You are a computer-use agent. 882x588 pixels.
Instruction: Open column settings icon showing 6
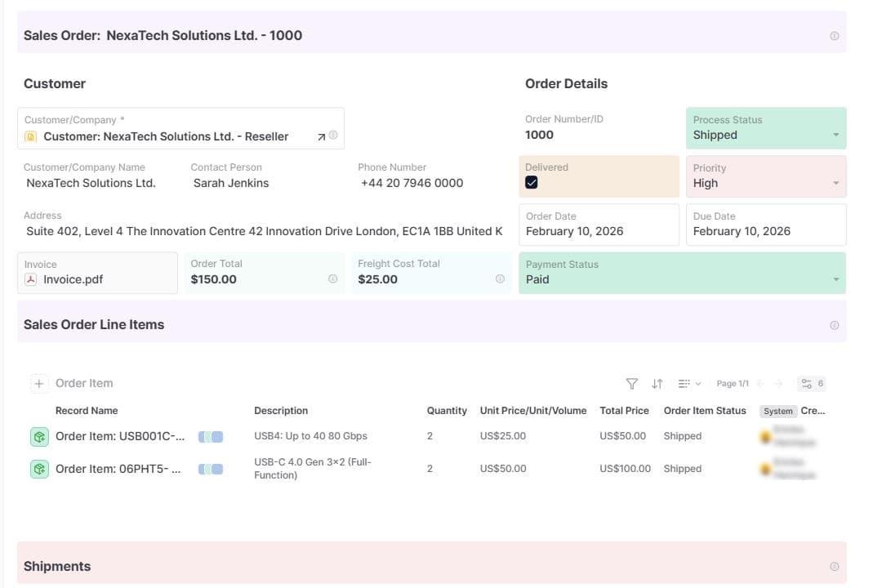pyautogui.click(x=812, y=384)
